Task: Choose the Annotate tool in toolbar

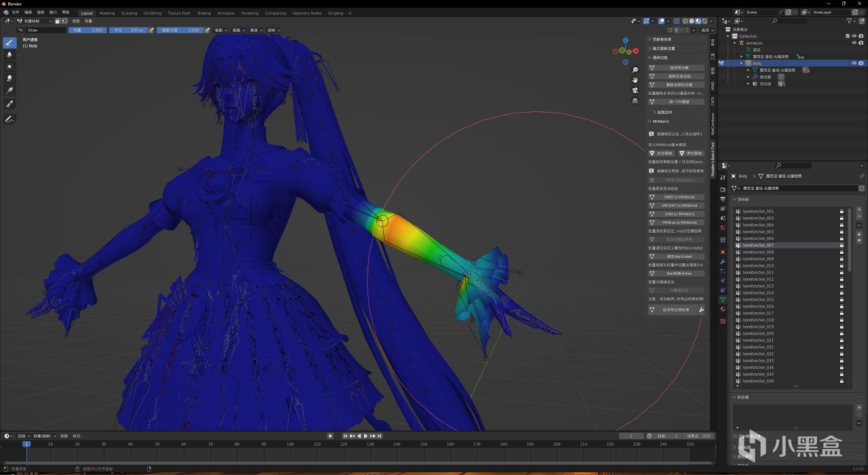Action: coord(9,119)
